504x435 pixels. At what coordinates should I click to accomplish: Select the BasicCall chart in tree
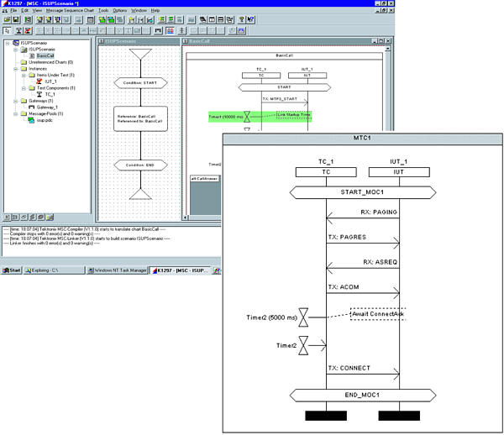(x=44, y=55)
